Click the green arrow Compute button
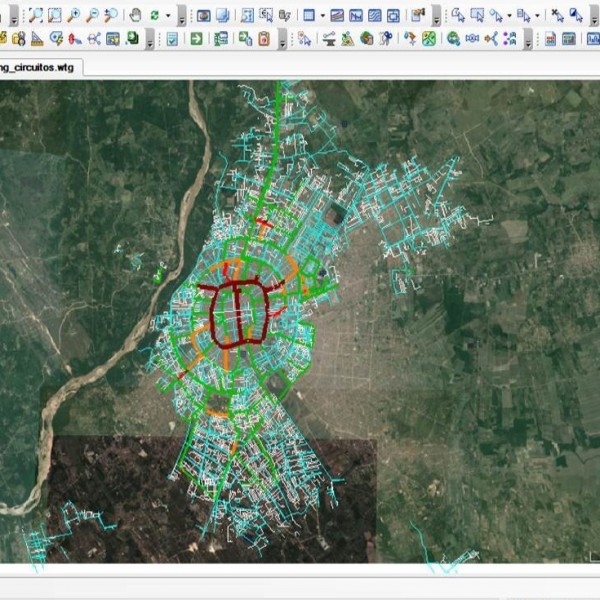The image size is (600, 600). (x=196, y=39)
